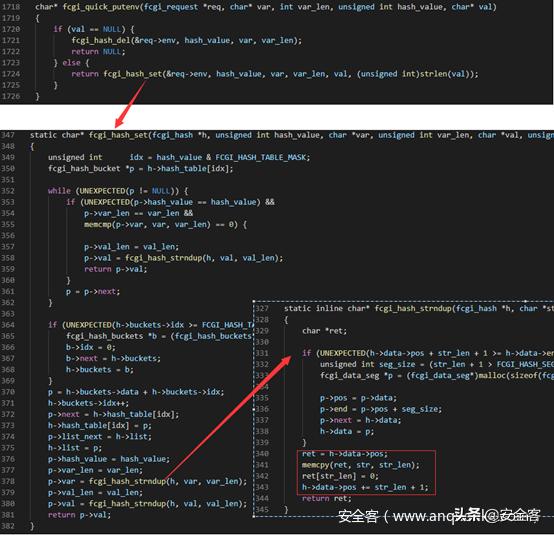Click the while keyword on line 352
The height and width of the screenshot is (535, 554).
click(59, 191)
